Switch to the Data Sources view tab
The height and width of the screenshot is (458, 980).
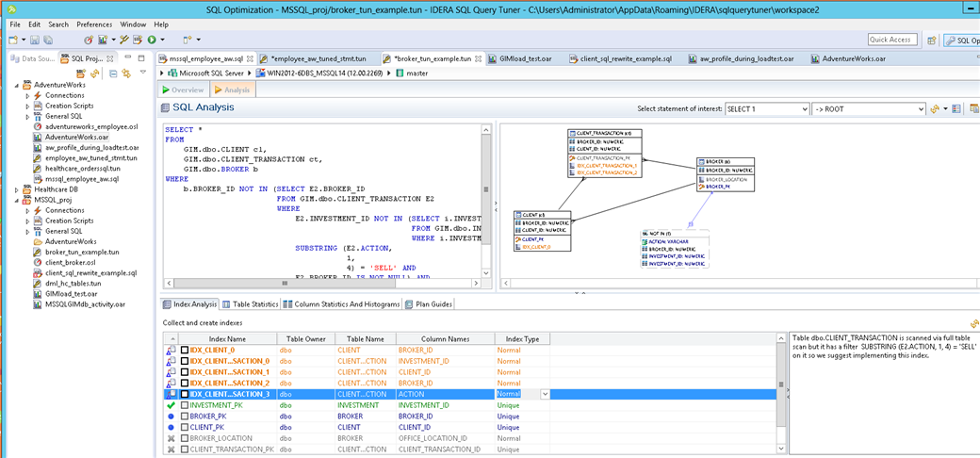(32, 58)
